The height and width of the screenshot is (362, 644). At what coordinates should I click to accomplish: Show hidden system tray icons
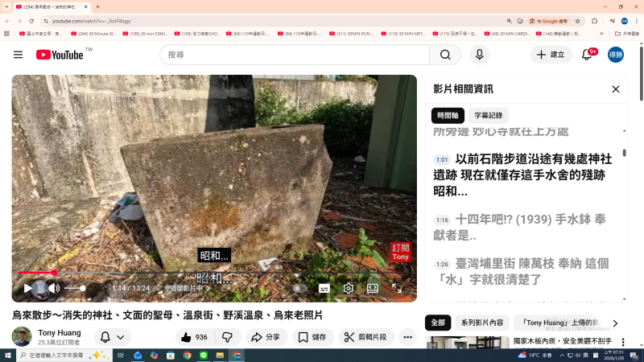click(x=562, y=356)
